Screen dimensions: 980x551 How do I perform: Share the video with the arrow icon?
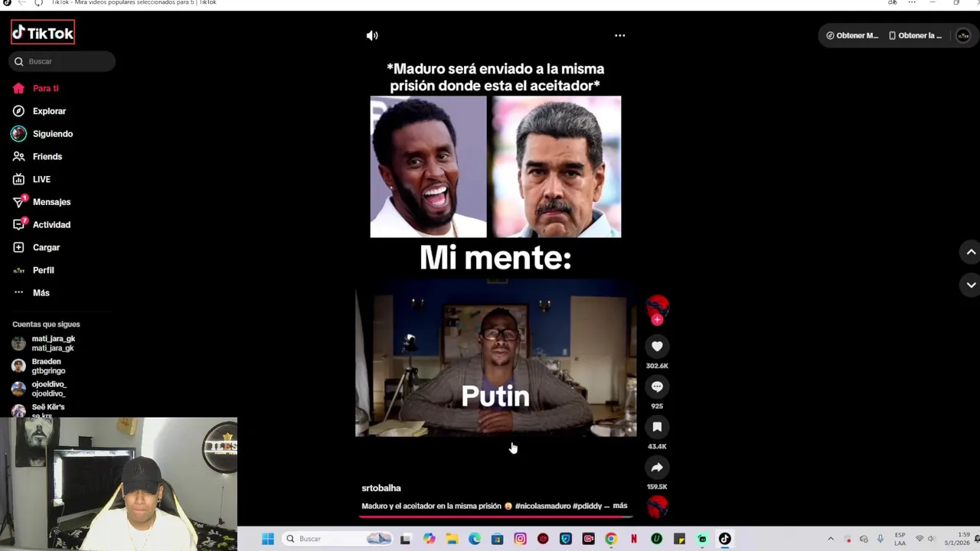coord(657,468)
